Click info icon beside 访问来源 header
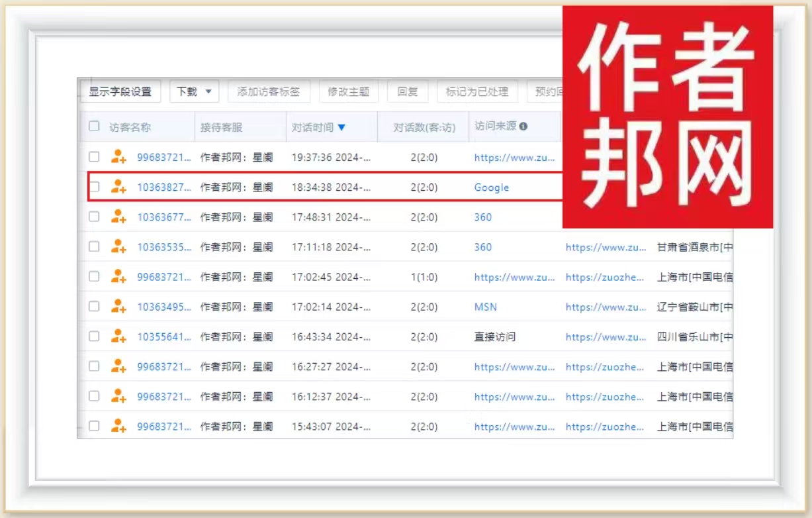 [523, 127]
